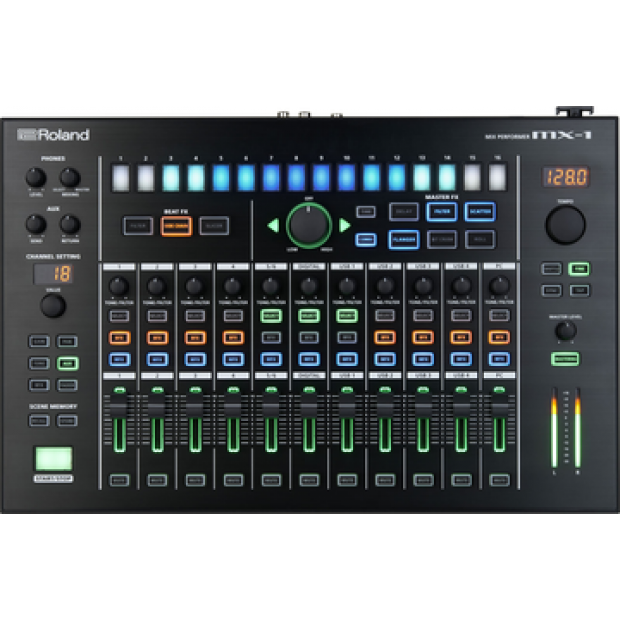
Task: Click the right green arrow beside center knob
Action: [x=345, y=225]
